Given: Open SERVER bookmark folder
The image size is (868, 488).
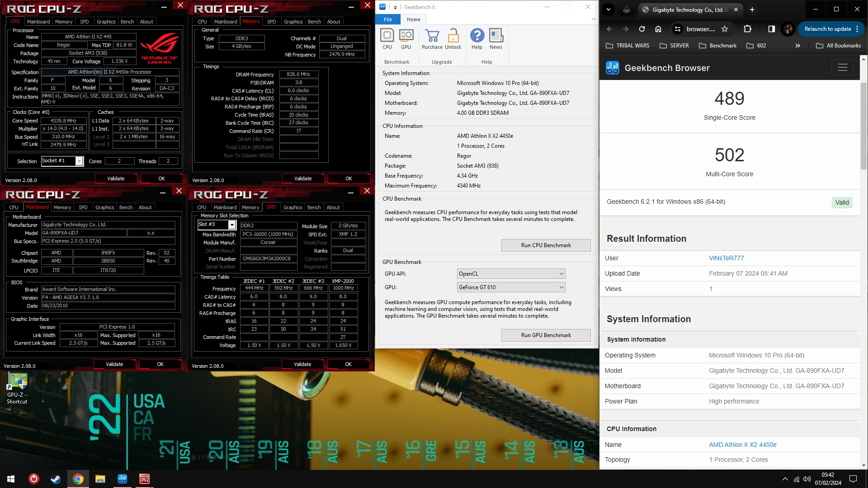Looking at the screenshot, I should point(675,46).
